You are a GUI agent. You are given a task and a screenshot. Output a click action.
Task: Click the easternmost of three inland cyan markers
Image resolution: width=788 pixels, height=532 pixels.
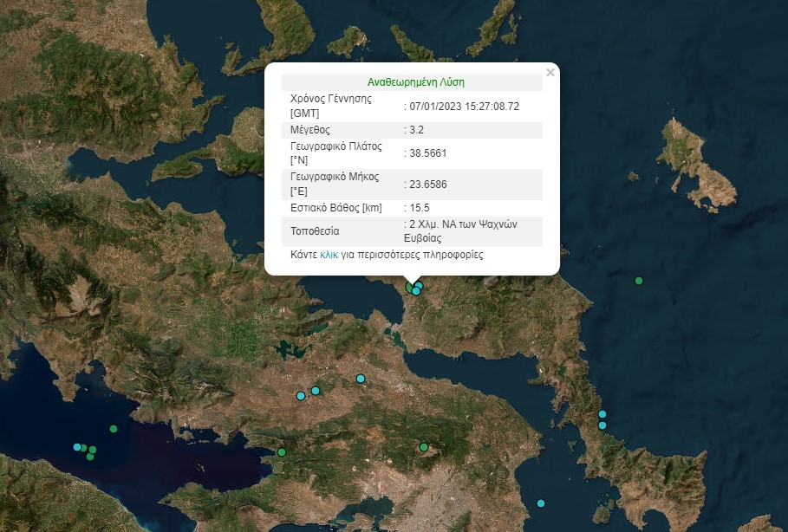point(361,379)
